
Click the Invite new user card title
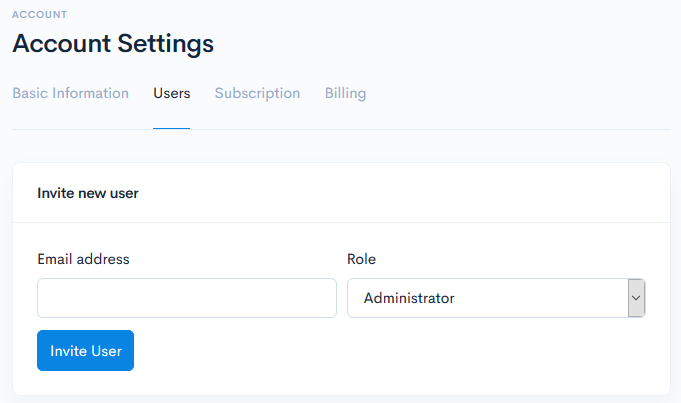tap(88, 193)
